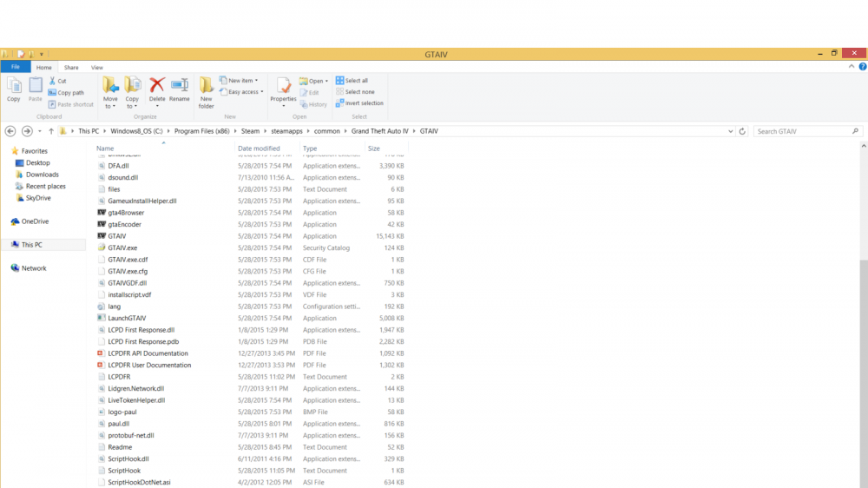Expand the Delete dropdown arrow

pos(157,106)
